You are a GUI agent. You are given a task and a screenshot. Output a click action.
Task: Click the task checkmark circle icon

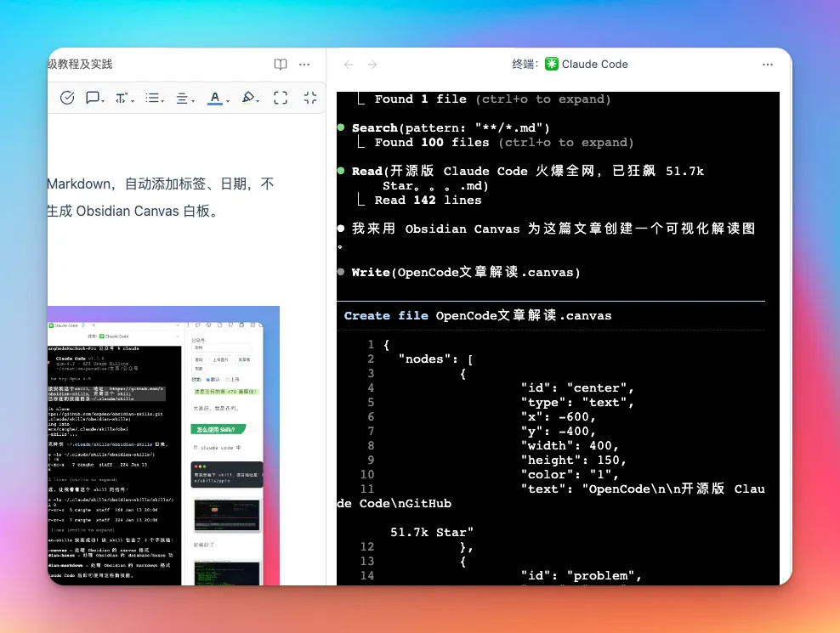click(67, 98)
